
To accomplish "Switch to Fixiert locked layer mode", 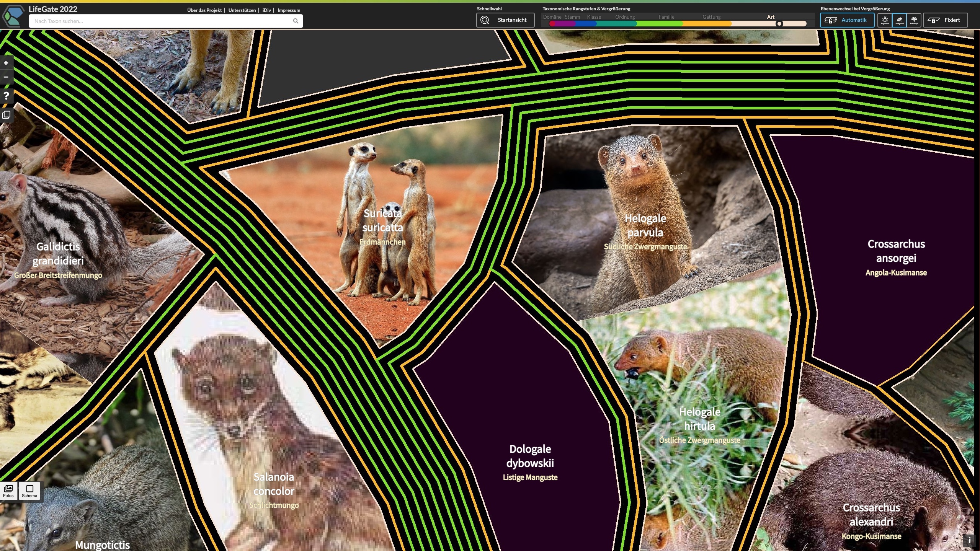I will (945, 20).
